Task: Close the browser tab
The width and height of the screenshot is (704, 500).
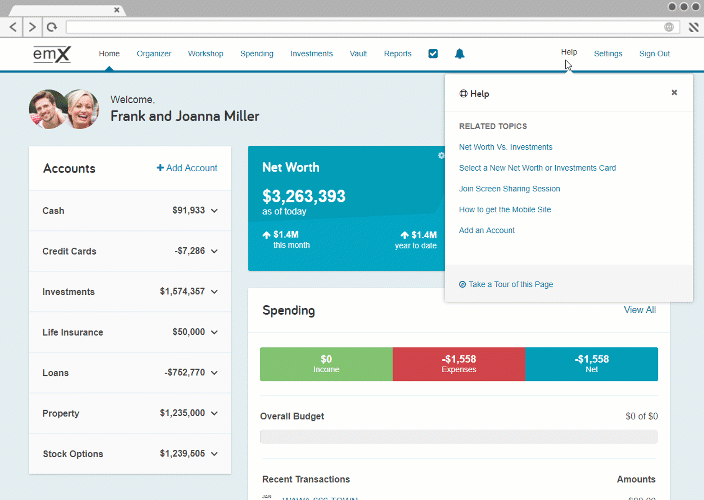Action: point(117,9)
